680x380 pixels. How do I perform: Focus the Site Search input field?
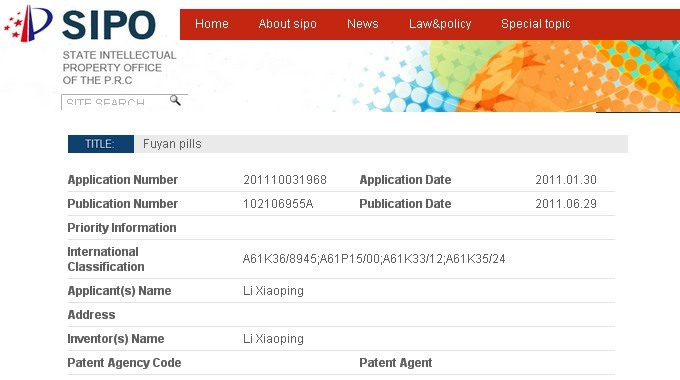pyautogui.click(x=115, y=102)
